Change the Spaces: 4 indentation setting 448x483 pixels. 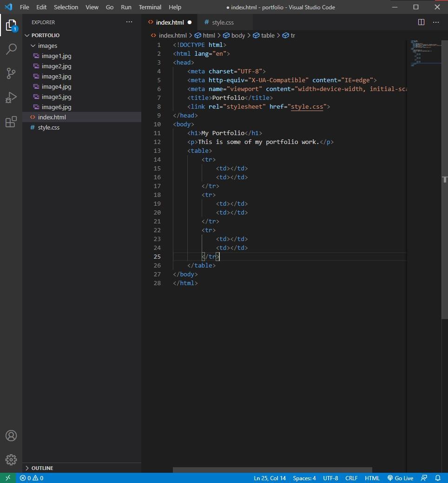(x=304, y=478)
